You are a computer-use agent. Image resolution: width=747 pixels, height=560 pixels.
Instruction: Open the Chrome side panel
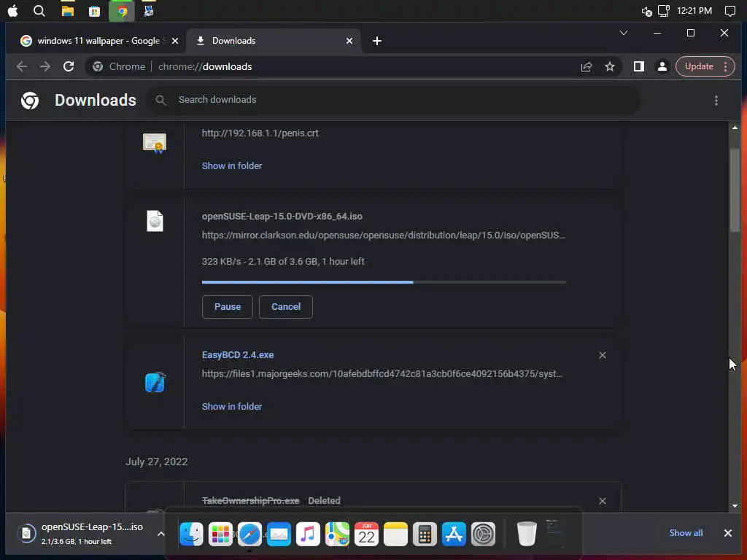639,66
